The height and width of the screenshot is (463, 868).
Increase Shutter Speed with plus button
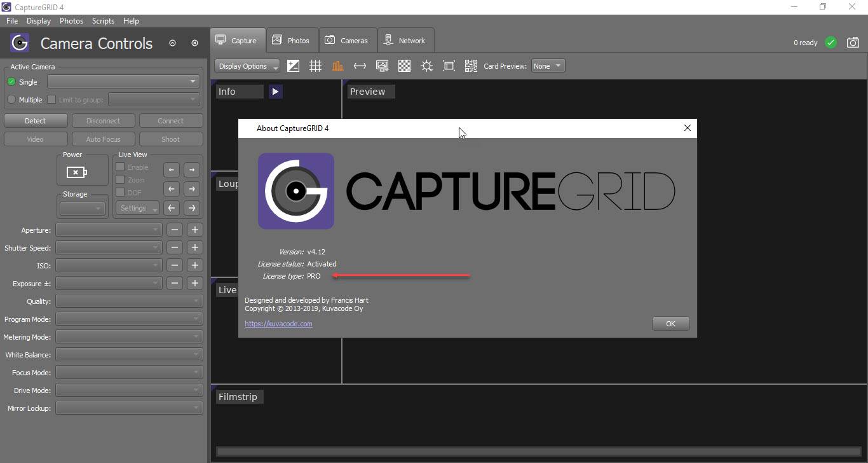coord(195,248)
